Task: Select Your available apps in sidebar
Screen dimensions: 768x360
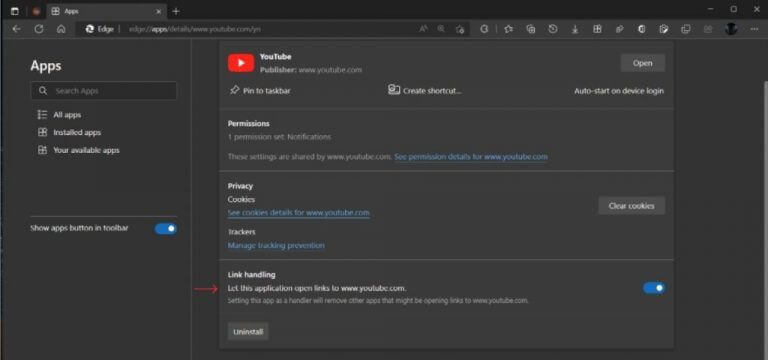Action: (78, 150)
